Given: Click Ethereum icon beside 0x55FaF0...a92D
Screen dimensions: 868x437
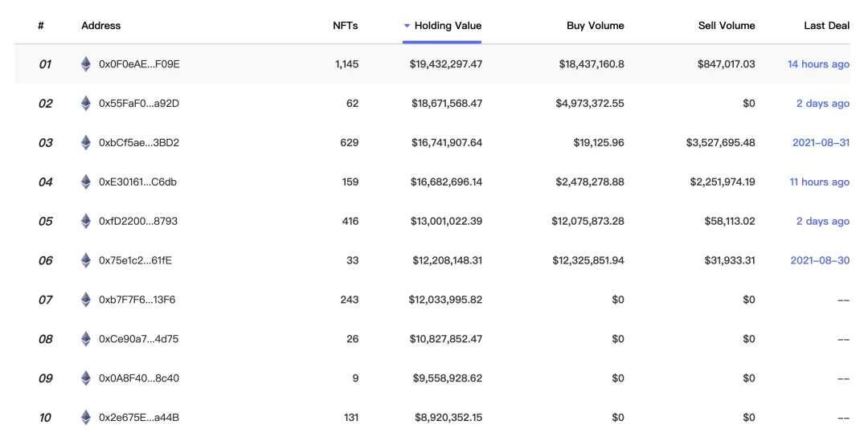Looking at the screenshot, I should [x=86, y=104].
